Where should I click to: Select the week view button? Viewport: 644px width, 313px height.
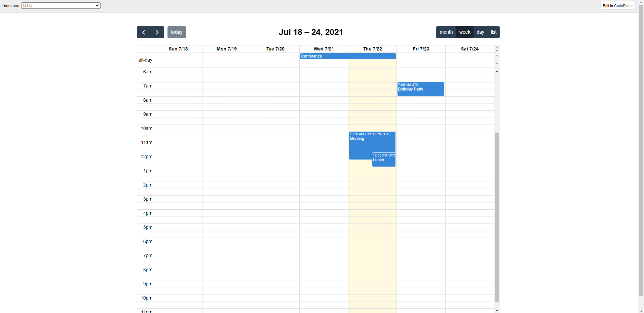tap(464, 32)
